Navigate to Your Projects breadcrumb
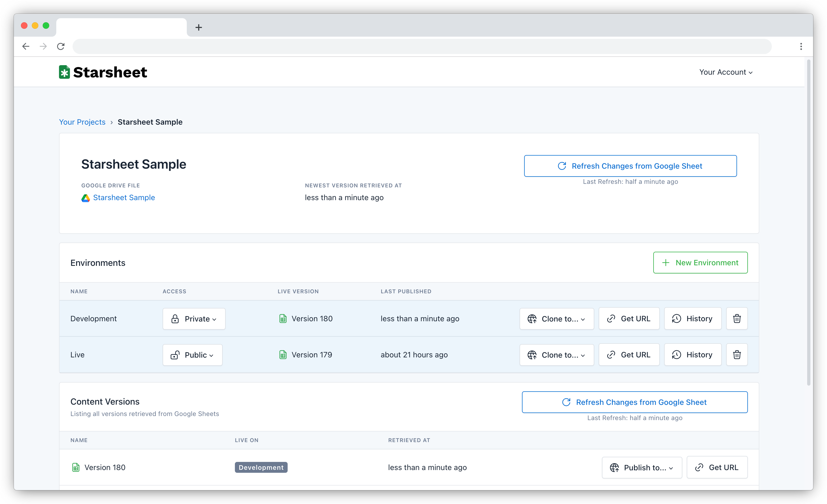Viewport: 827px width, 504px height. point(82,122)
